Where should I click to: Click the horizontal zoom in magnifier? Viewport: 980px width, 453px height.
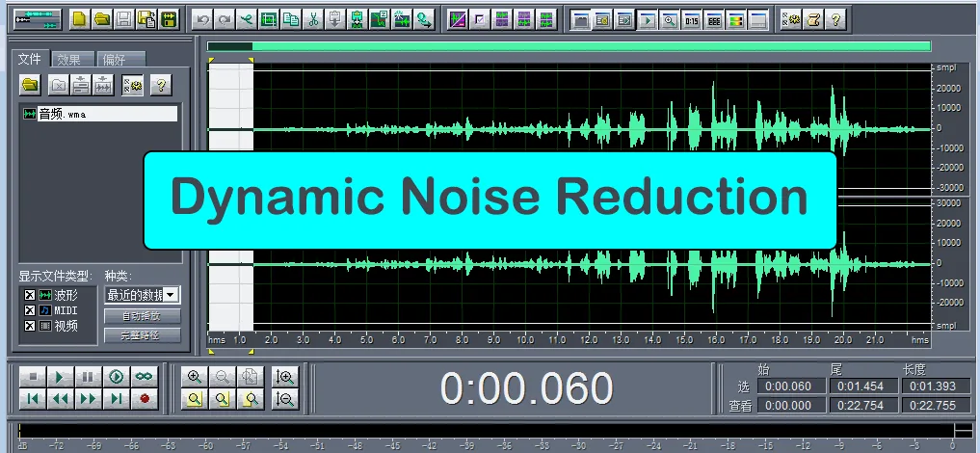coord(196,377)
